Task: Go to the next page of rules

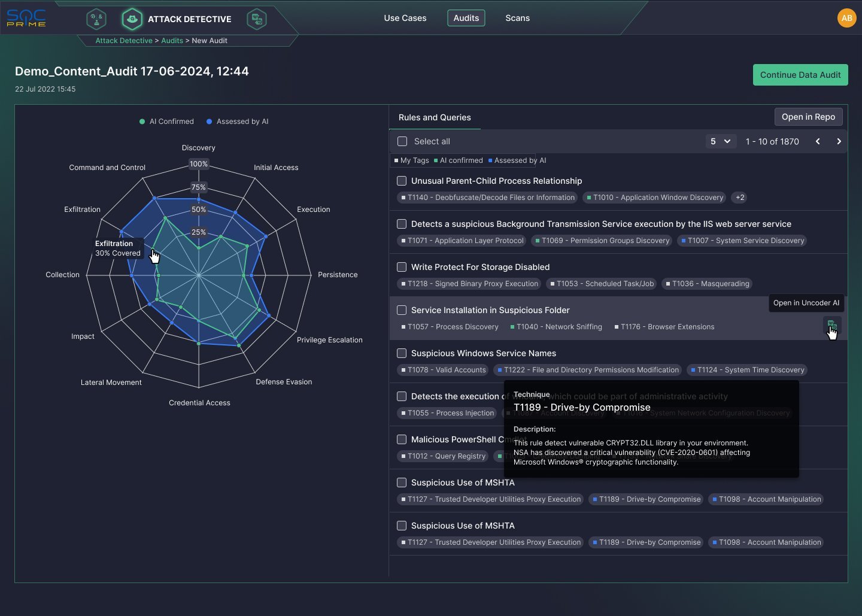Action: click(839, 141)
